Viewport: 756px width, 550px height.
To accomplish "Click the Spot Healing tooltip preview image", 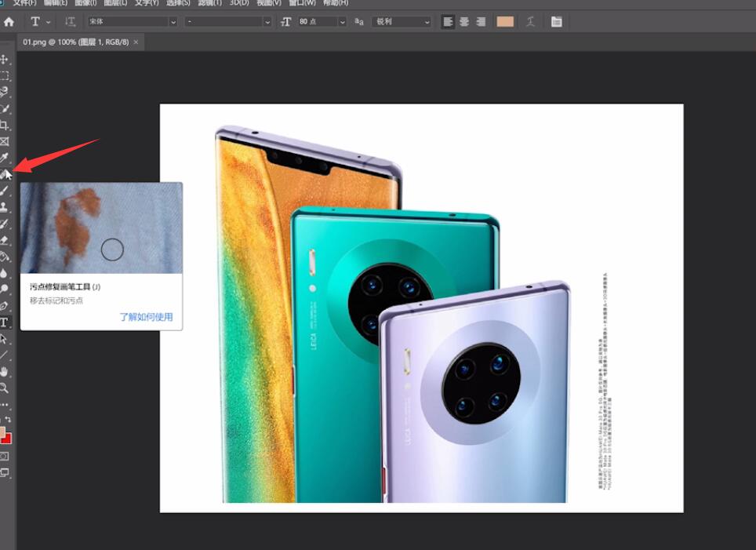I will pos(101,228).
